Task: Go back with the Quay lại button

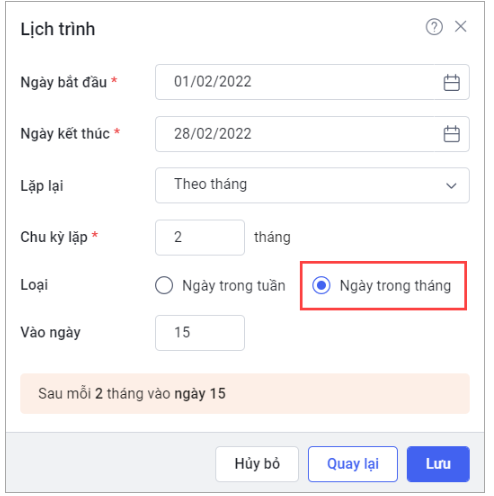Action: pos(353,464)
